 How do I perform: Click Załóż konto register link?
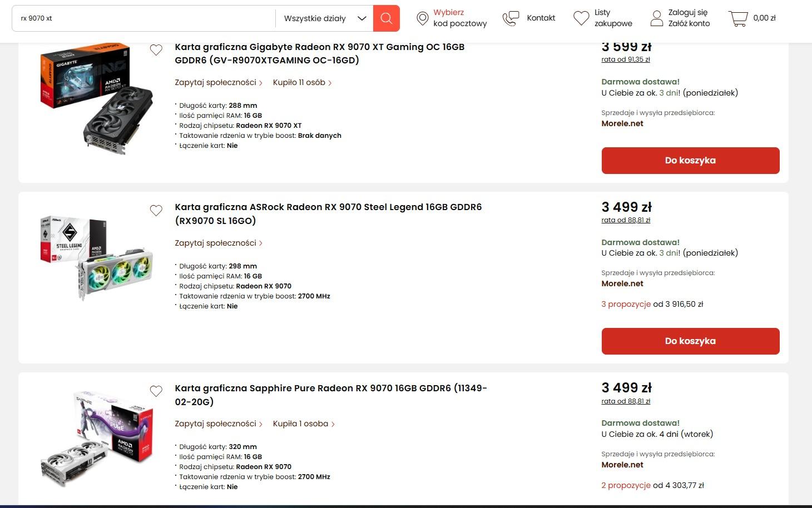[689, 23]
